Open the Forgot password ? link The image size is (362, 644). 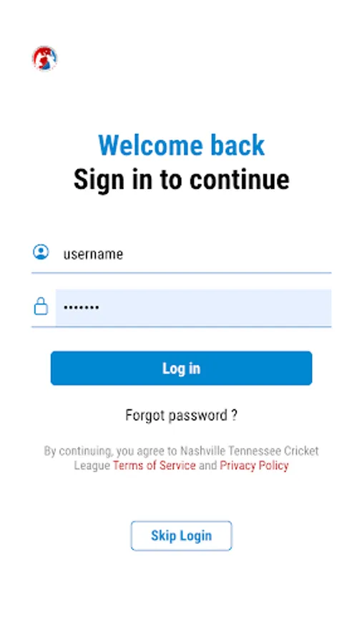[182, 415]
